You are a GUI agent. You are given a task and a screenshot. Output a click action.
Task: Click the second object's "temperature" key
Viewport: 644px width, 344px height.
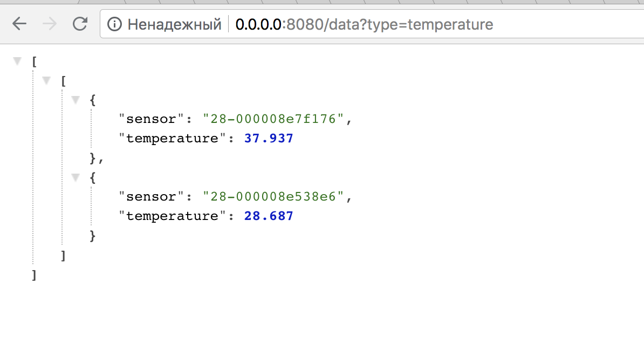click(x=171, y=216)
